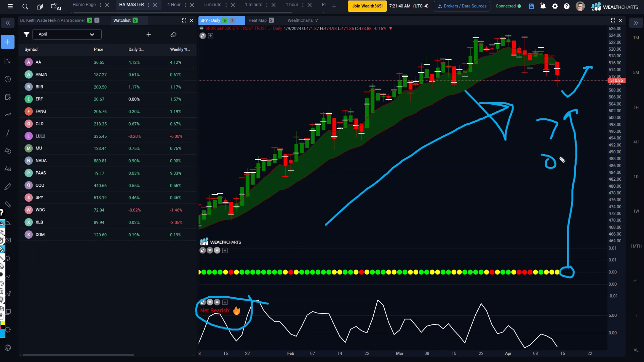
Task: Toggle the green S badge on Scanner tab
Action: tap(90, 20)
